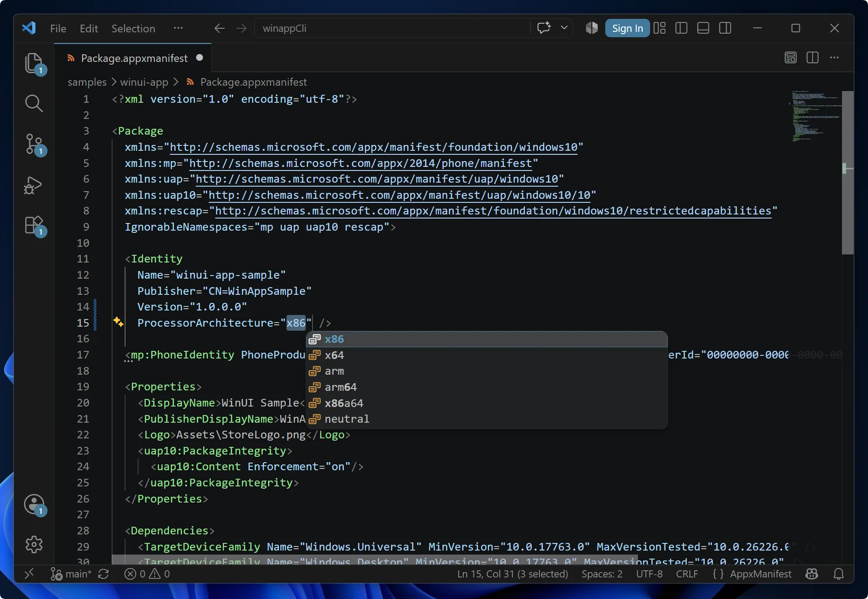This screenshot has width=868, height=599.
Task: Choose x86a64 from the suggestion list
Action: click(x=487, y=403)
